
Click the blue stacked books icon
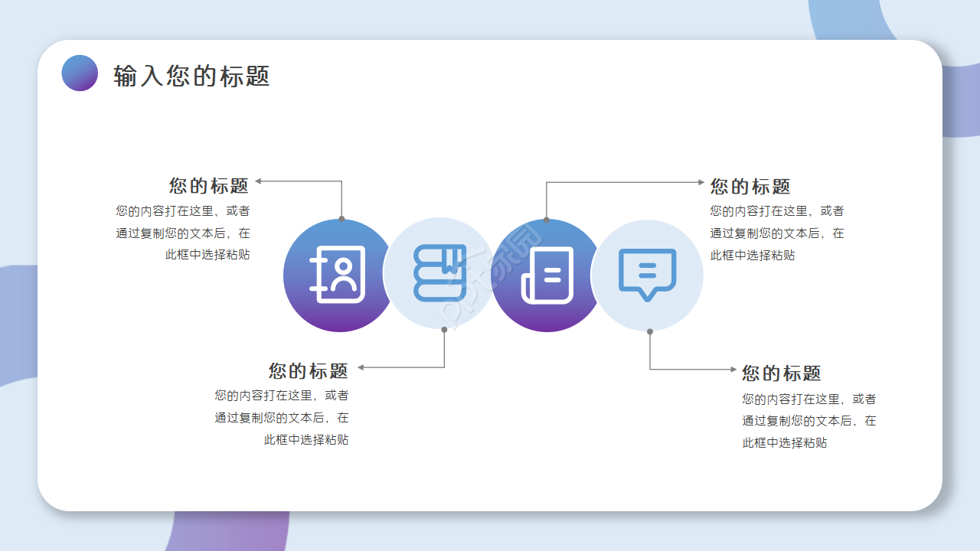[440, 274]
